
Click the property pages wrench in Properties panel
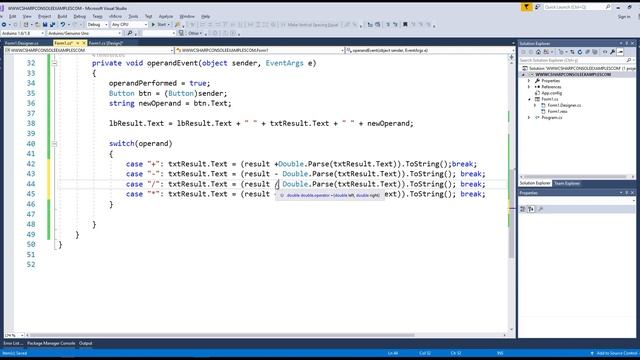tap(541, 209)
